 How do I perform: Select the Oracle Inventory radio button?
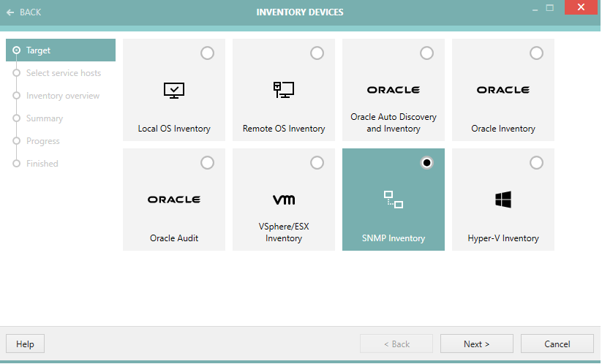pyautogui.click(x=536, y=53)
